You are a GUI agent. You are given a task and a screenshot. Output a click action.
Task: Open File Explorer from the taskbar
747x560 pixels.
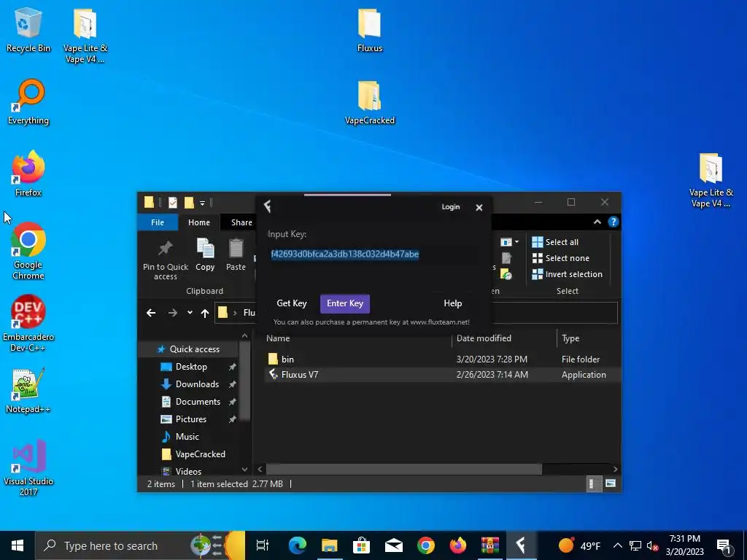coord(329,545)
